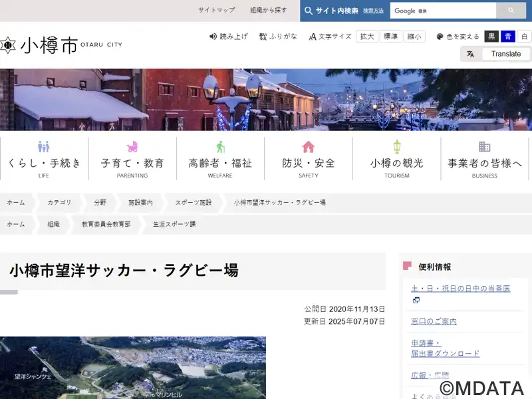Open the Life (くらし・手続き) category

(x=44, y=157)
